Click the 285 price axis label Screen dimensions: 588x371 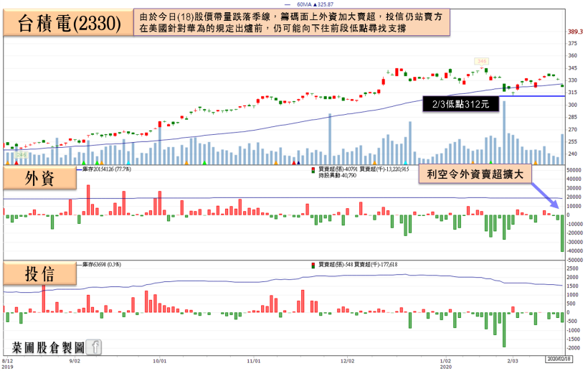pyautogui.click(x=573, y=117)
